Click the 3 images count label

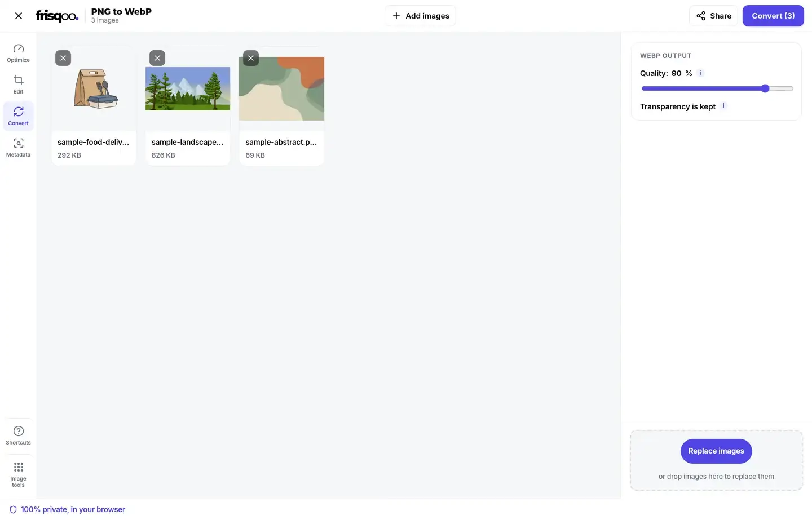[x=105, y=20]
